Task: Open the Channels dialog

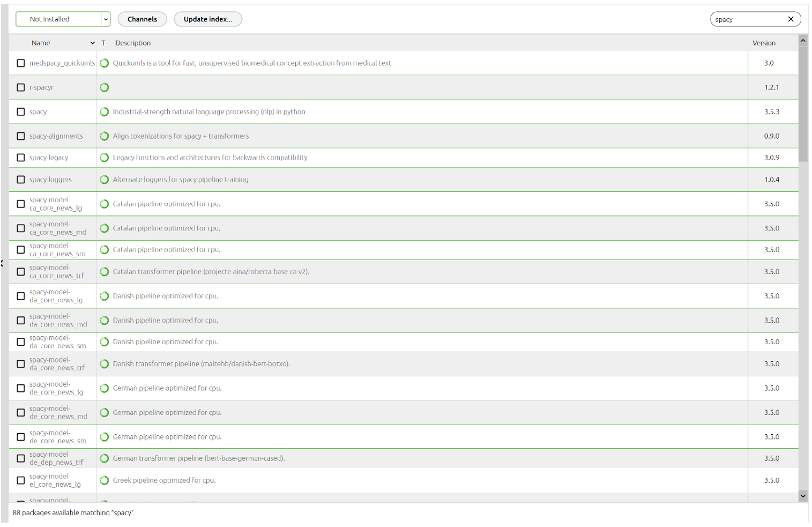Action: [x=142, y=19]
